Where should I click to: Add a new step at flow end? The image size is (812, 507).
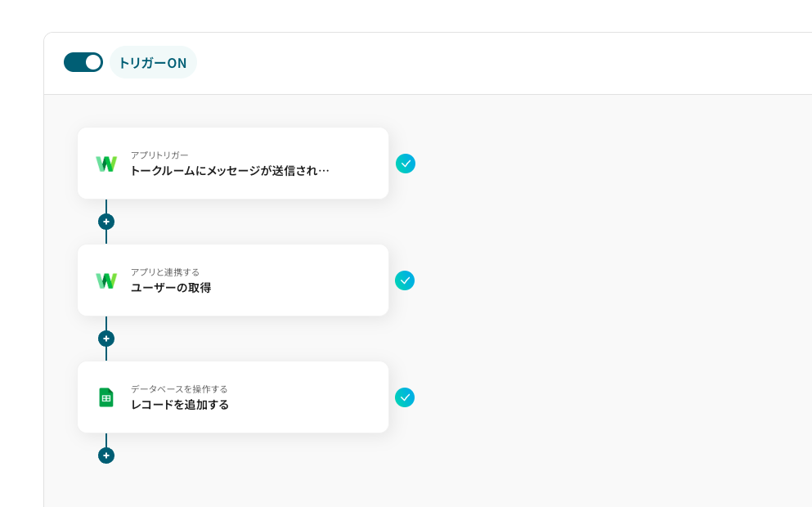pyautogui.click(x=106, y=455)
